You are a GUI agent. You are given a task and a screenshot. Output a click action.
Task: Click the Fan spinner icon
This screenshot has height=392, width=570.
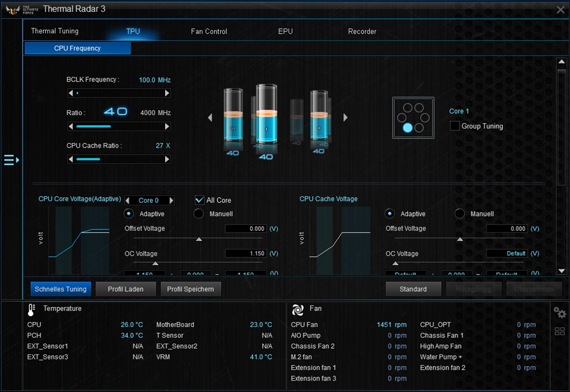pyautogui.click(x=298, y=310)
